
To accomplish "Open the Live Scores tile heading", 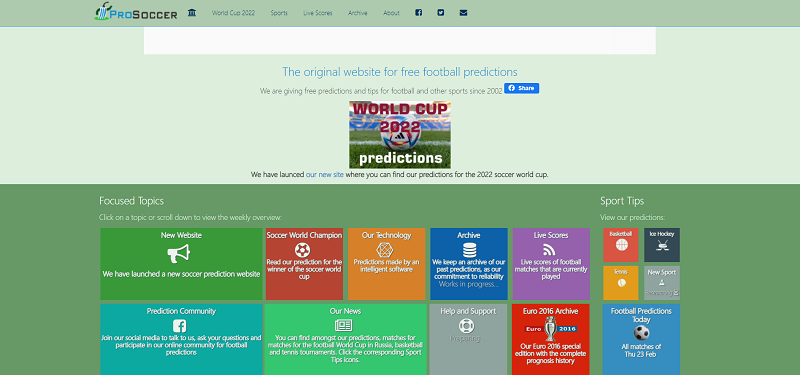I will pyautogui.click(x=551, y=235).
